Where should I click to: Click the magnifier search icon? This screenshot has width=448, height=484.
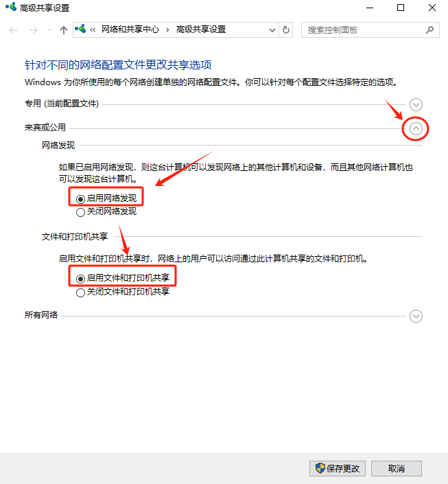430,30
